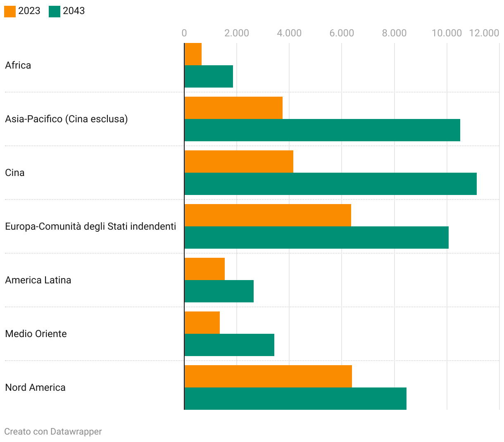The image size is (504, 442).
Task: Click the 6.000 axis tick label
Action: click(342, 33)
